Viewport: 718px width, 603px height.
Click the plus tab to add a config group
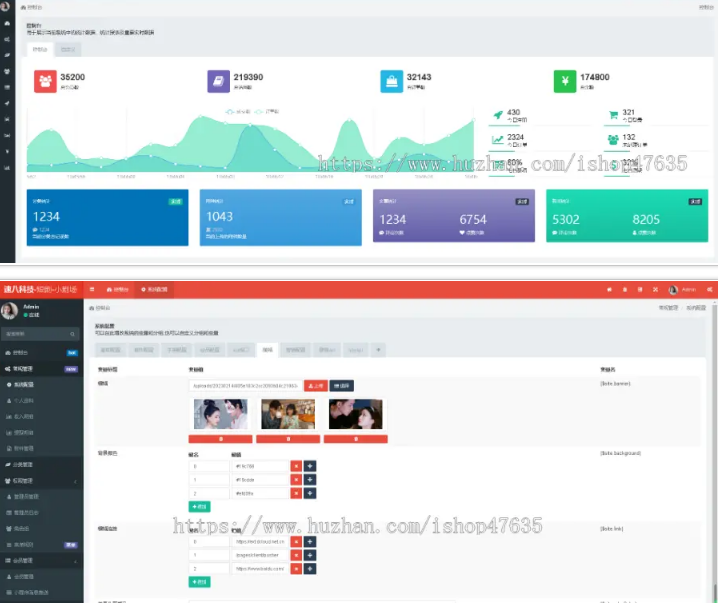(379, 349)
